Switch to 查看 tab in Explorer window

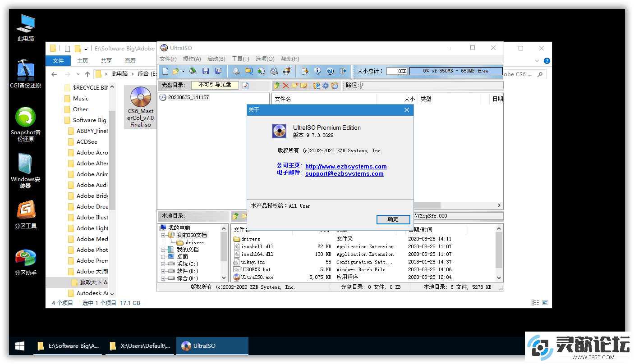130,60
